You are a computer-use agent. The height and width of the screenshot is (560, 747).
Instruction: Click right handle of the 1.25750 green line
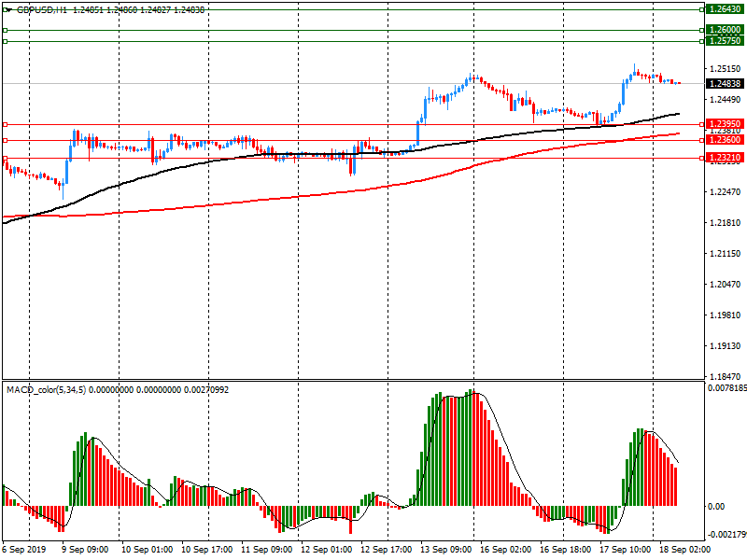point(702,41)
